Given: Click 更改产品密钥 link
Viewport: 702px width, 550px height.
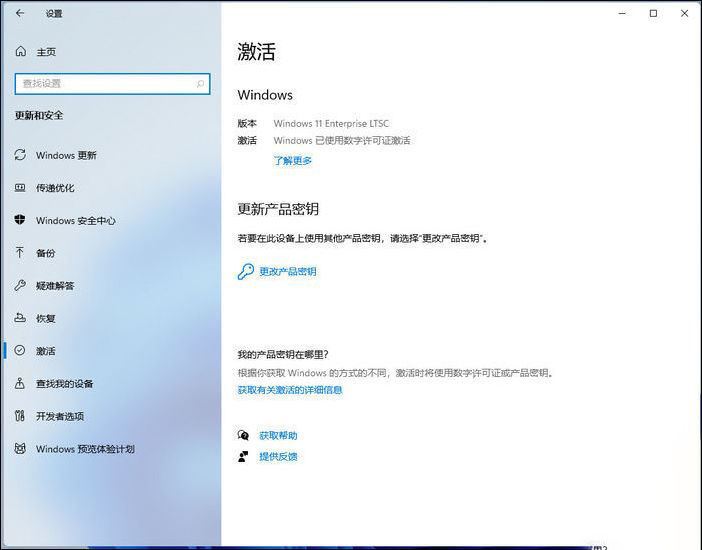Looking at the screenshot, I should click(288, 271).
